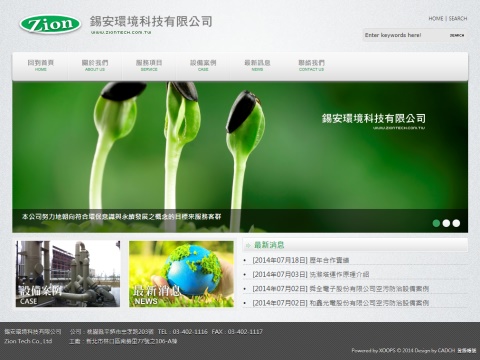Open the 舜全電子 news item dated 07月02日
The image size is (480, 360).
coord(341,289)
